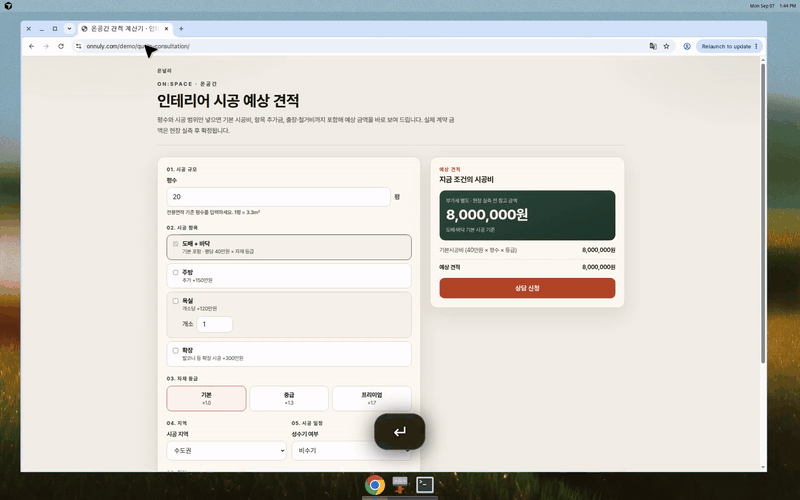Click the 인테리어 시공 예상 견적 heading
The width and height of the screenshot is (800, 500).
coord(228,101)
